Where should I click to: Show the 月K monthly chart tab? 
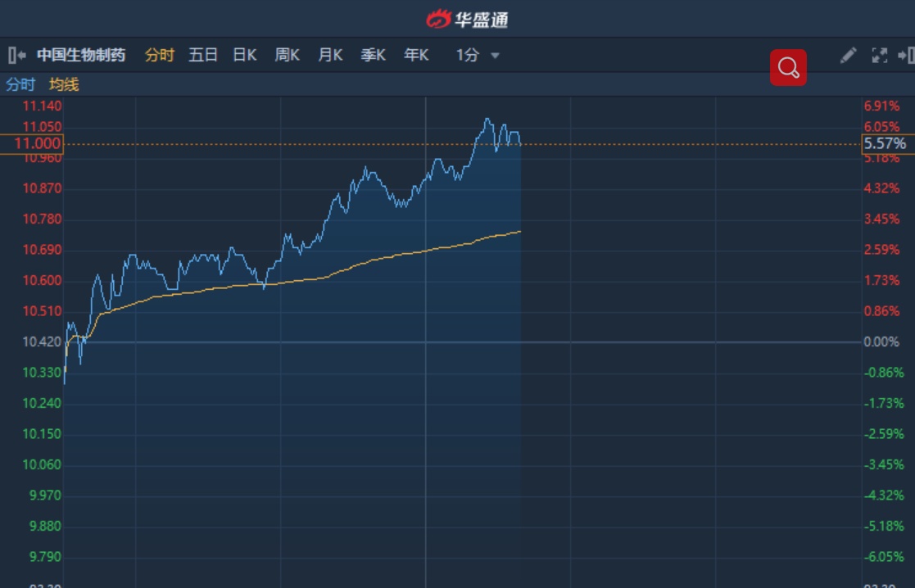click(x=330, y=56)
